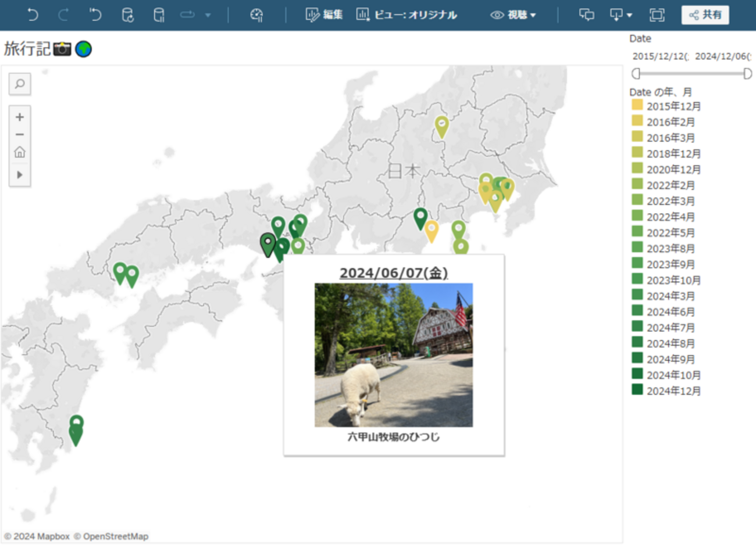This screenshot has height=545, width=756.
Task: Open the Data Guide gauge icon
Action: point(256,15)
